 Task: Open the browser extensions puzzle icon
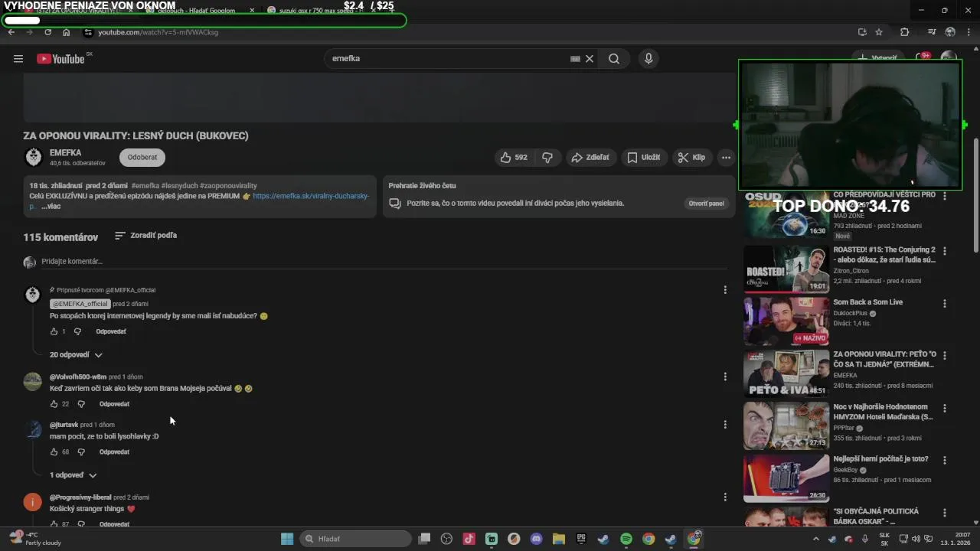point(904,32)
